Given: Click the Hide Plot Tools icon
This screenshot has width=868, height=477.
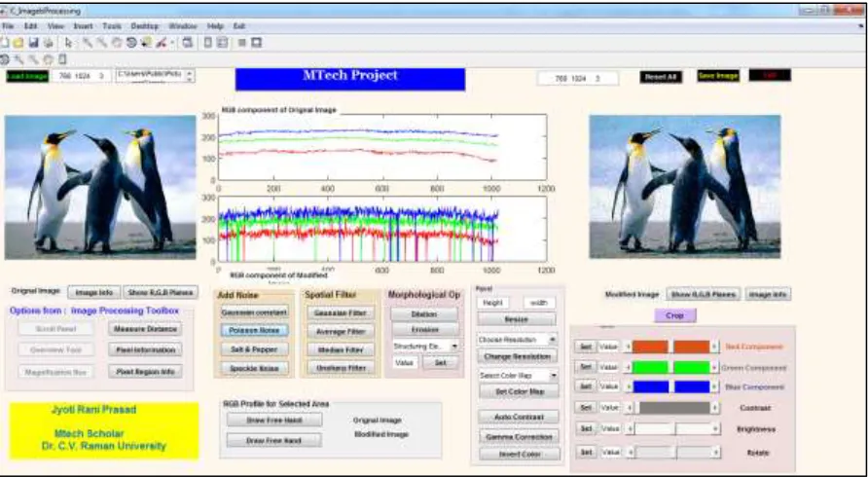Looking at the screenshot, I should tap(242, 43).
